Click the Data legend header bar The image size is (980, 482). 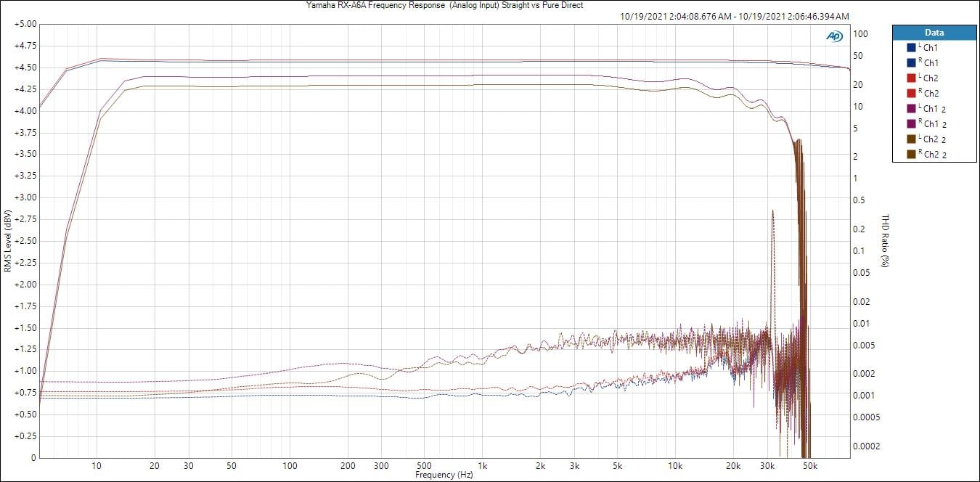934,33
